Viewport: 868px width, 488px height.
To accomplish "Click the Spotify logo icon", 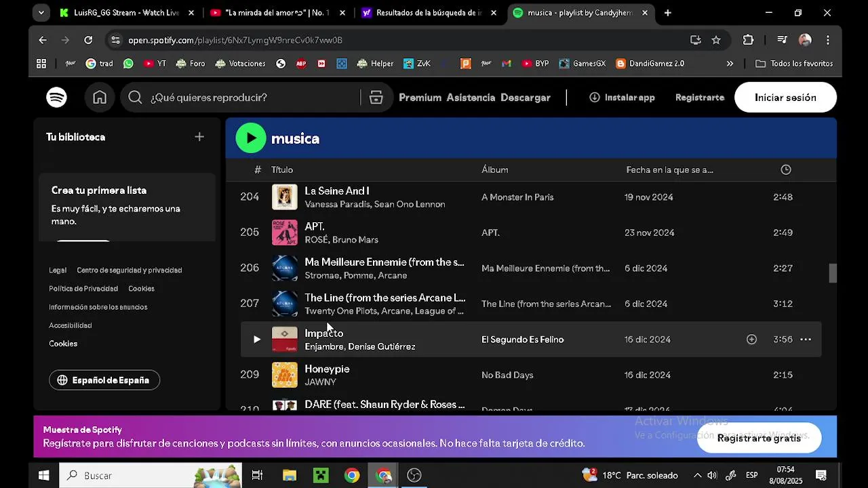I will coord(56,98).
